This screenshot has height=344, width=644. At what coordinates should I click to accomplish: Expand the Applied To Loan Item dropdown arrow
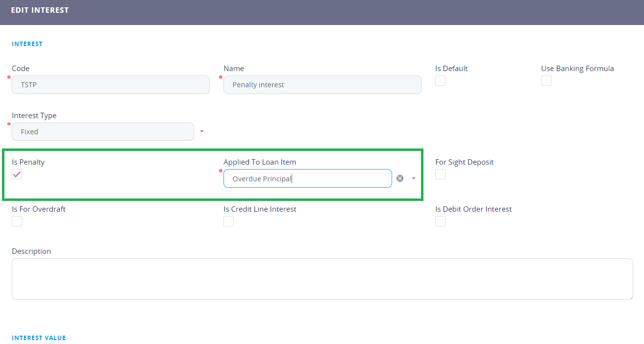point(414,178)
